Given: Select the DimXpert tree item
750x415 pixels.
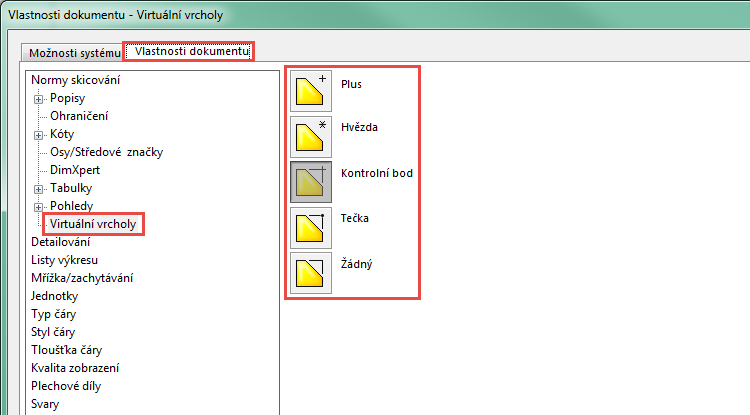Looking at the screenshot, I should [75, 170].
